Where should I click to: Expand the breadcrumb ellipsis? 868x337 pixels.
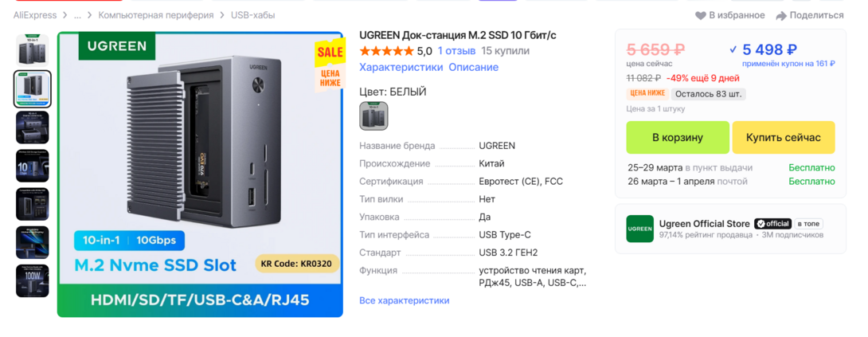77,15
